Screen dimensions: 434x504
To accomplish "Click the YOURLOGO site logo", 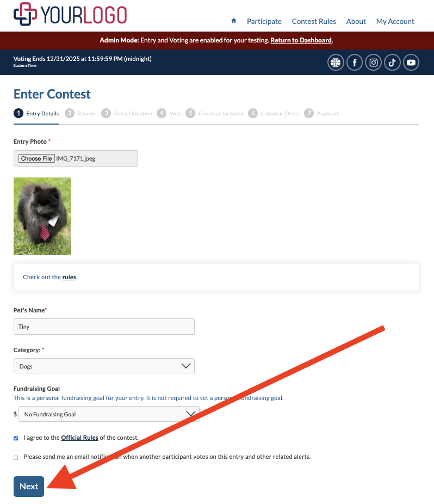I will (70, 14).
